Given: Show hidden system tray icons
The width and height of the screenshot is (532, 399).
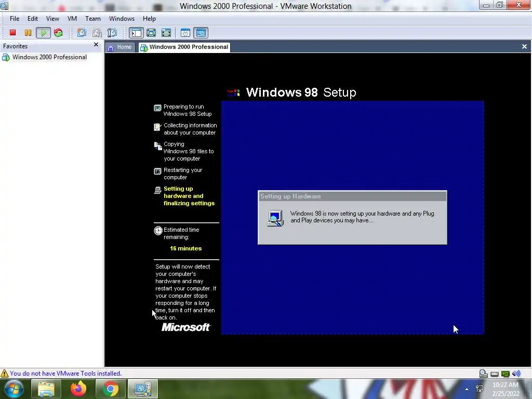Looking at the screenshot, I should pyautogui.click(x=467, y=389).
